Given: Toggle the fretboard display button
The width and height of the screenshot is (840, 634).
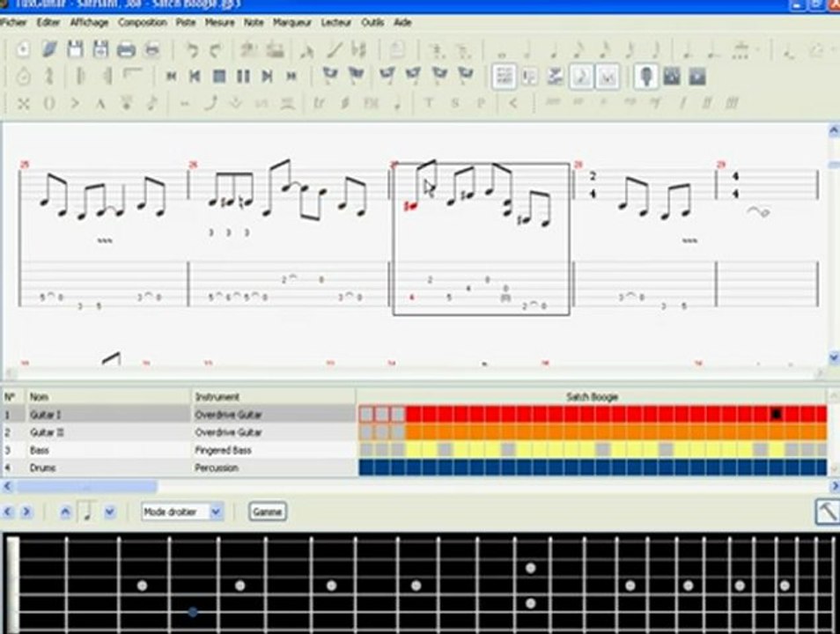Looking at the screenshot, I should click(645, 77).
